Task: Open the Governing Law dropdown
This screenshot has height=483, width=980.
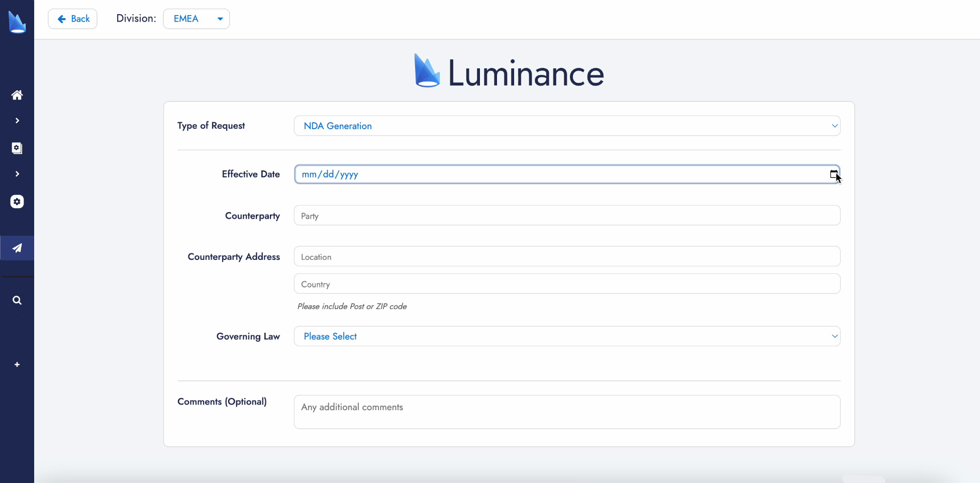Action: [566, 336]
